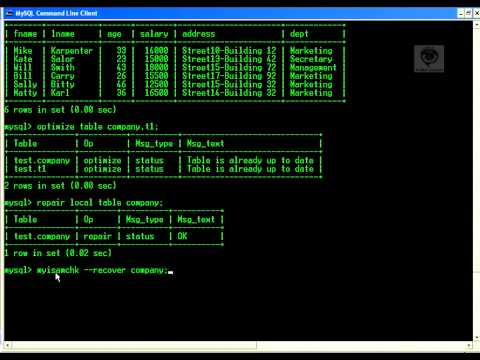480x360 pixels.
Task: Click salary value 16500
Action: pyautogui.click(x=156, y=93)
